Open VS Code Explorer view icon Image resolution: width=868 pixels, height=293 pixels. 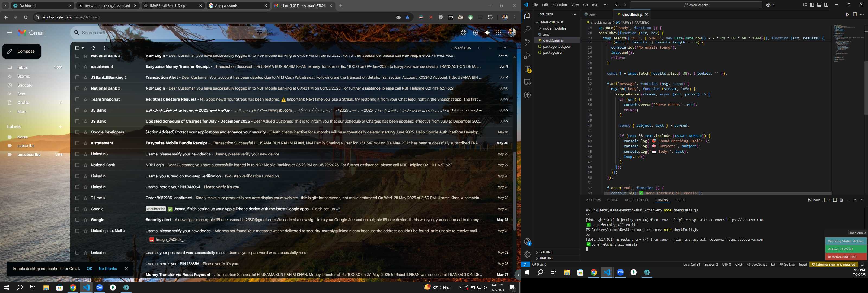[527, 16]
